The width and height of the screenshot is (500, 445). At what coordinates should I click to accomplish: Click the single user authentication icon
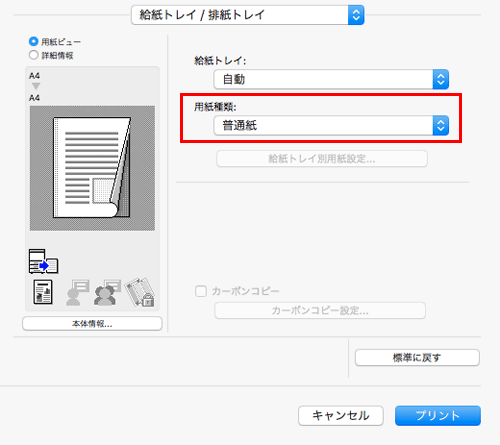click(x=78, y=292)
